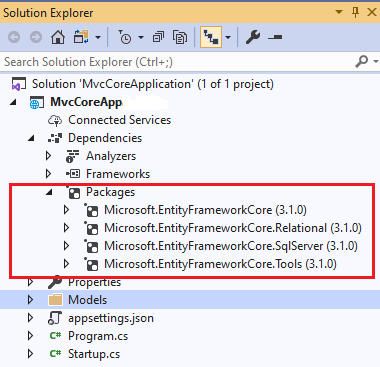Open Solution Explorer window options dropdown

(x=339, y=12)
